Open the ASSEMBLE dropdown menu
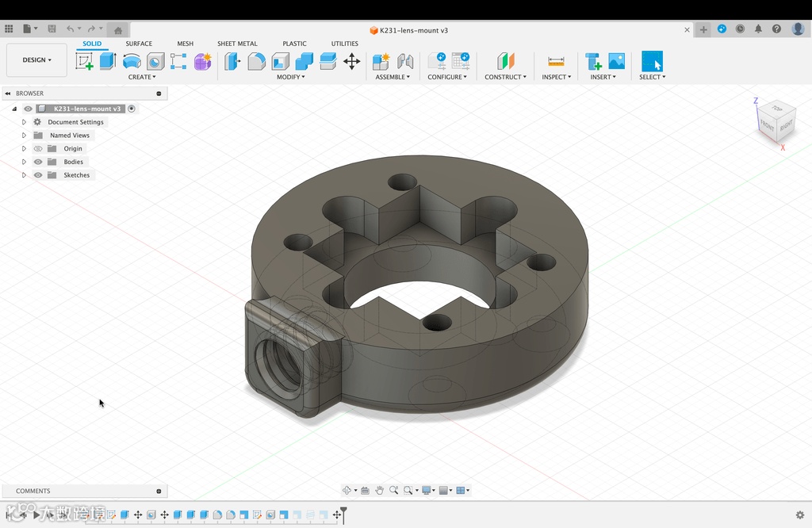This screenshot has height=528, width=812. tap(393, 77)
